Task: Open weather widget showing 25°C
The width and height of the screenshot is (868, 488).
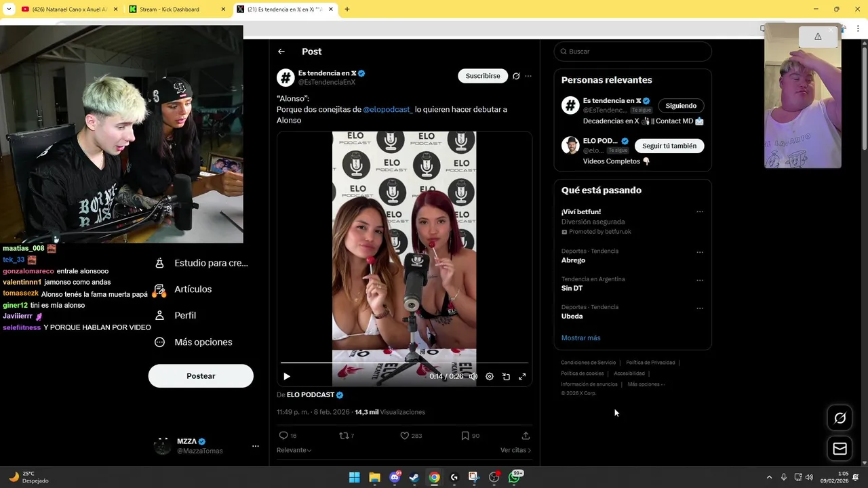Action: tap(28, 477)
